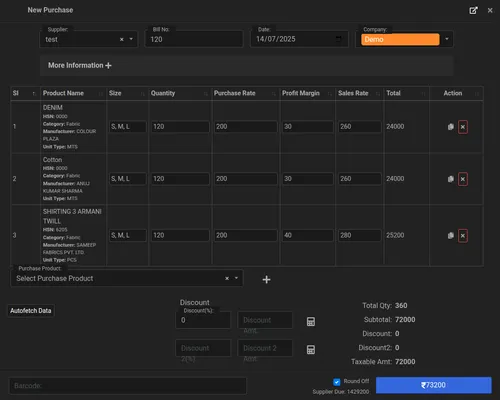This screenshot has height=400, width=500.
Task: Open the date picker calendar icon
Action: [338, 39]
